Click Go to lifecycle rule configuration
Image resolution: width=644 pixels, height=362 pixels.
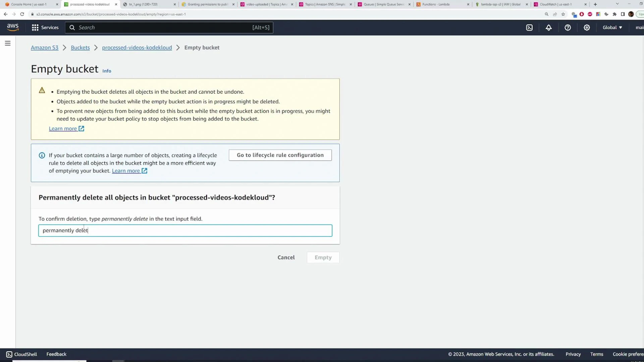coord(280,155)
